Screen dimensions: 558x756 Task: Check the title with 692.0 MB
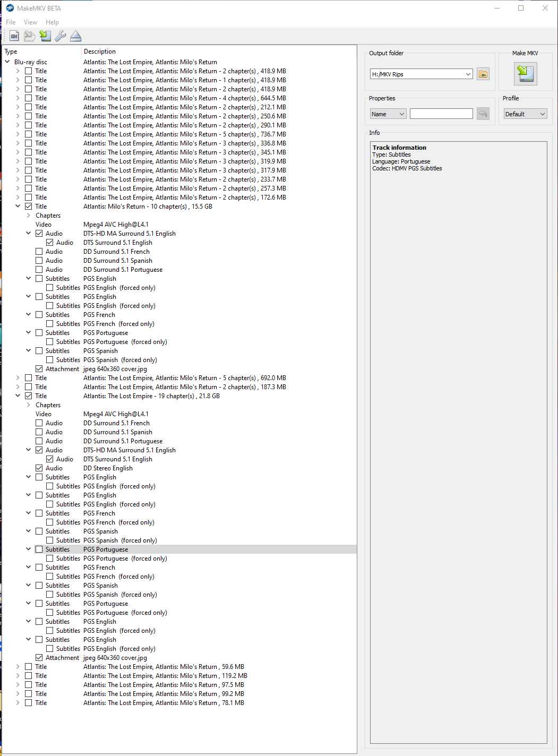(29, 378)
